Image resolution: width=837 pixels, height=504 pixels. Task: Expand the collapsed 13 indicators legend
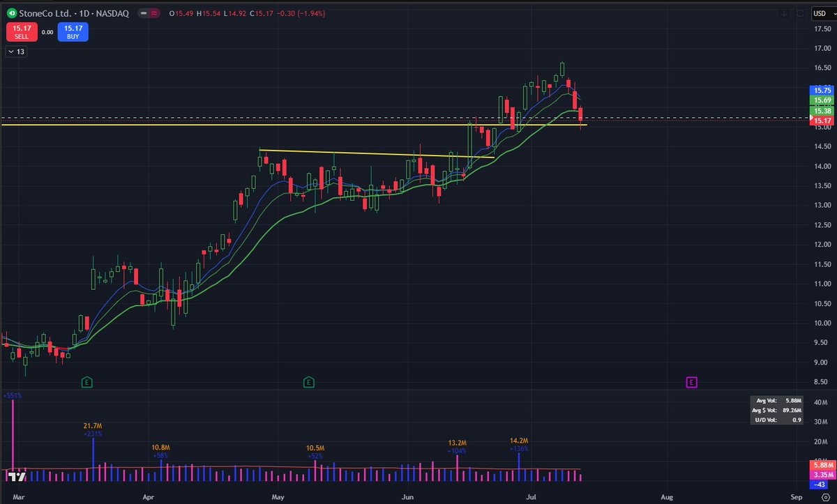point(15,51)
